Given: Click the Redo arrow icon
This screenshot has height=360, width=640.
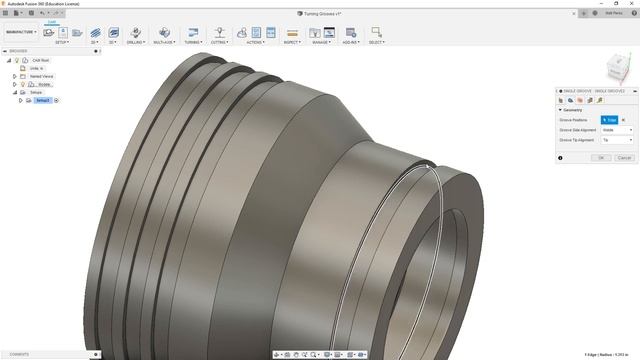Looking at the screenshot, I should [56, 13].
